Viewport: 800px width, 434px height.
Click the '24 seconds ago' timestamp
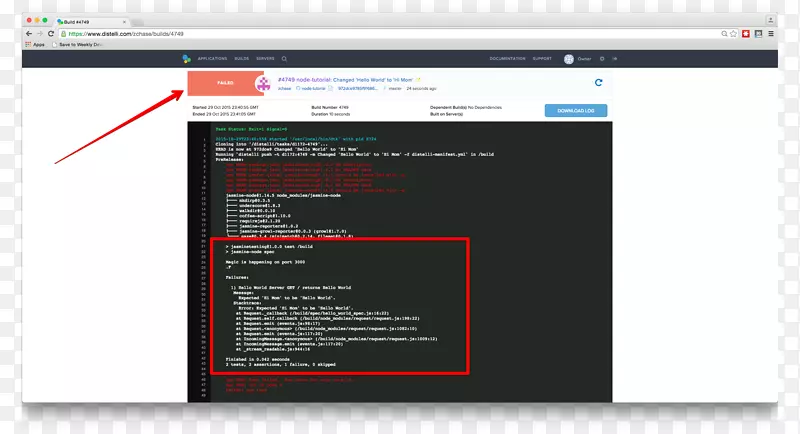tap(421, 89)
